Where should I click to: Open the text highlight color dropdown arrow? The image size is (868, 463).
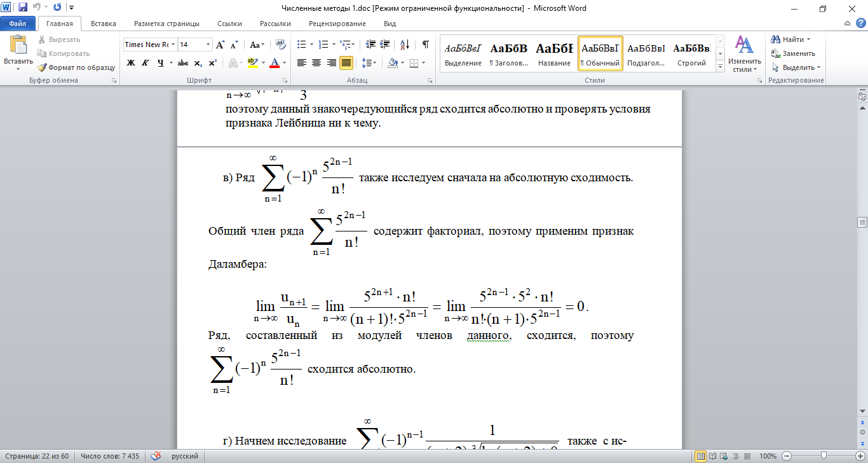coord(262,63)
